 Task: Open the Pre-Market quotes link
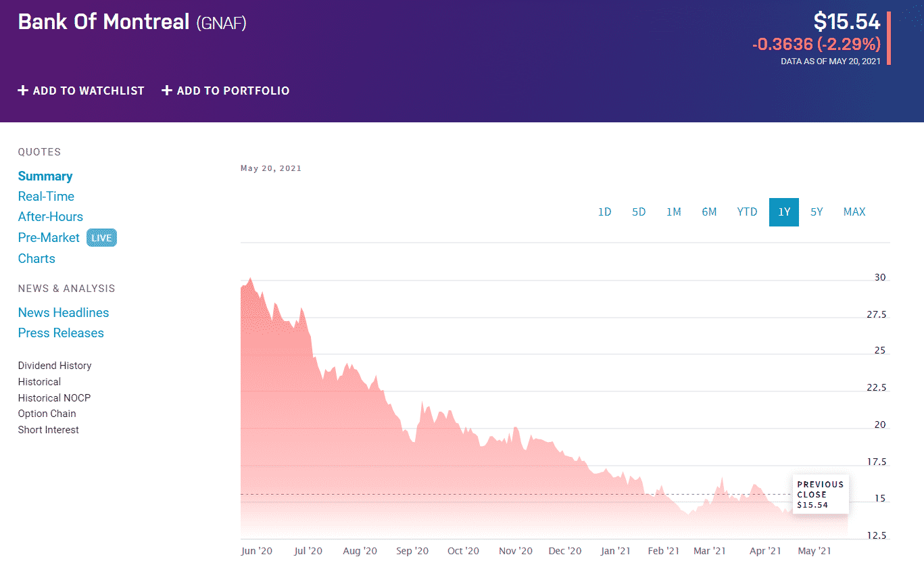pos(49,238)
